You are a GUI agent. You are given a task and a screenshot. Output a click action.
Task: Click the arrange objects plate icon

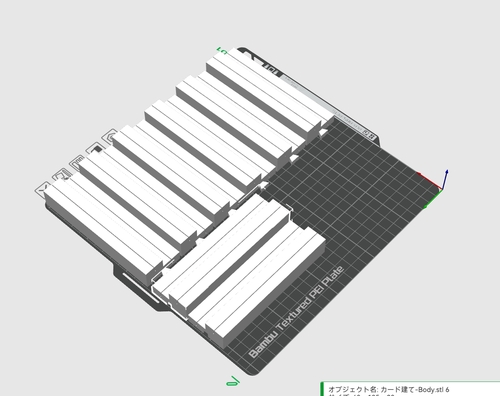click(x=77, y=162)
